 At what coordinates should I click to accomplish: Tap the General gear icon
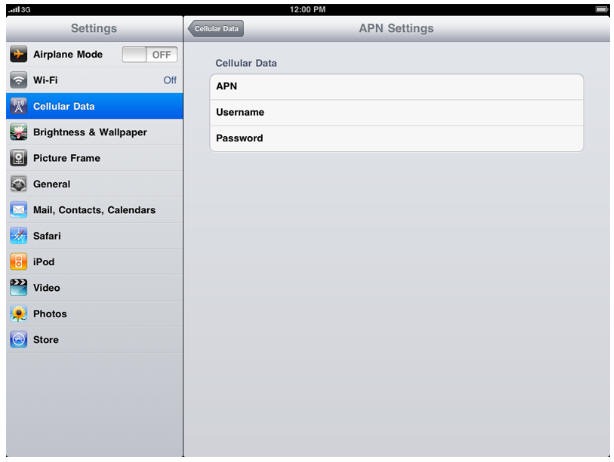18,184
